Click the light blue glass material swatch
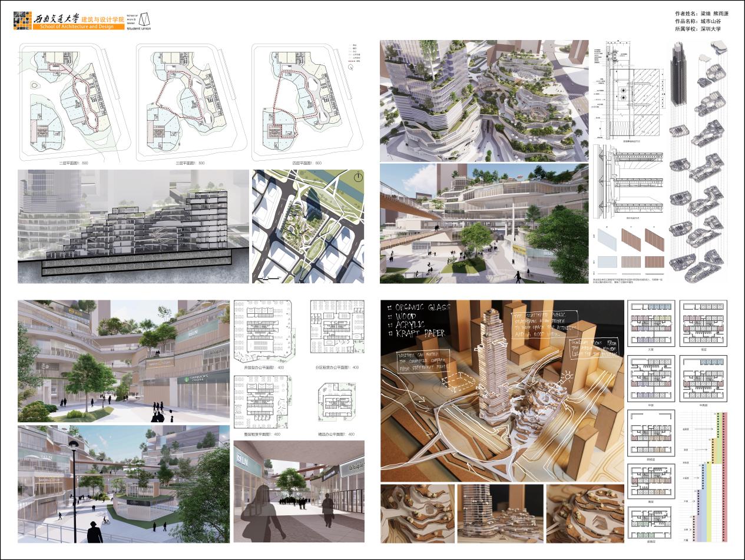 tap(607, 238)
